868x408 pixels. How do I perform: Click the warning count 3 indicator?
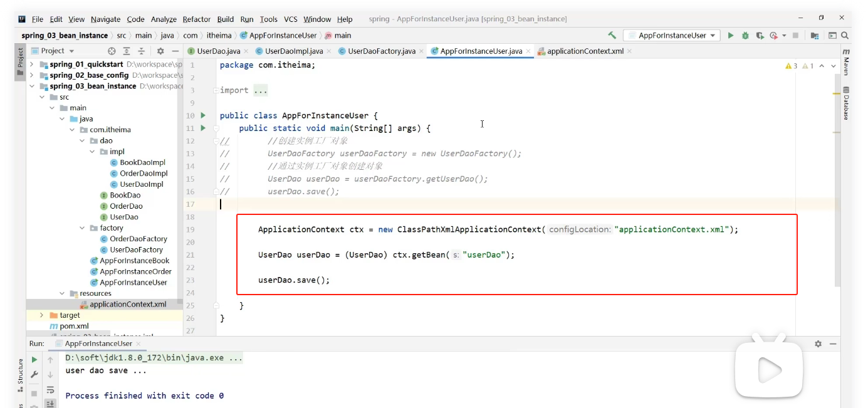(791, 66)
